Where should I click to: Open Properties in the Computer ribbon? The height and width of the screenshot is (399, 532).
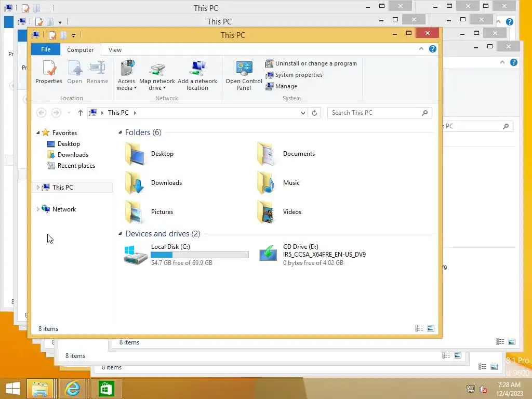[49, 72]
